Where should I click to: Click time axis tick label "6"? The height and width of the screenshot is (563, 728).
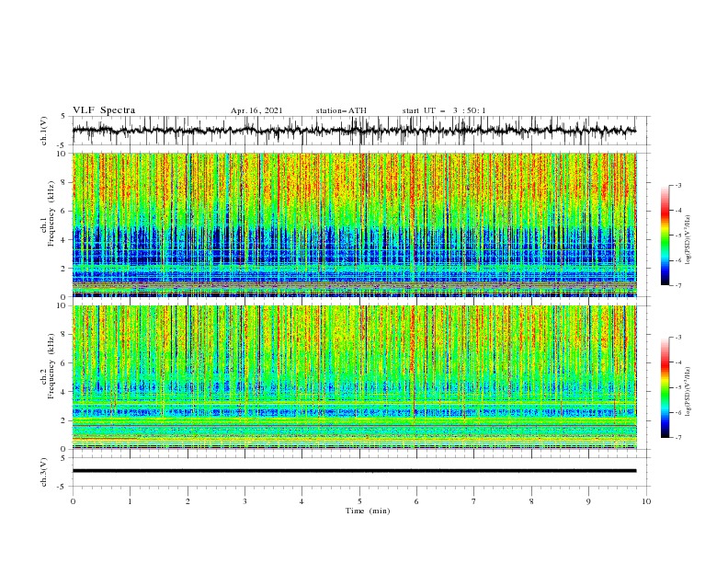pyautogui.click(x=416, y=501)
